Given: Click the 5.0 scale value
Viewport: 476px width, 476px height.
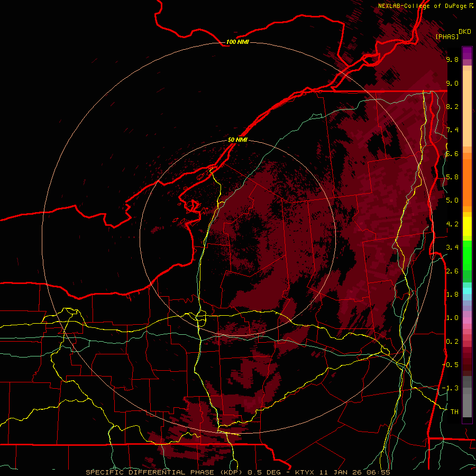Looking at the screenshot, I should pos(452,200).
